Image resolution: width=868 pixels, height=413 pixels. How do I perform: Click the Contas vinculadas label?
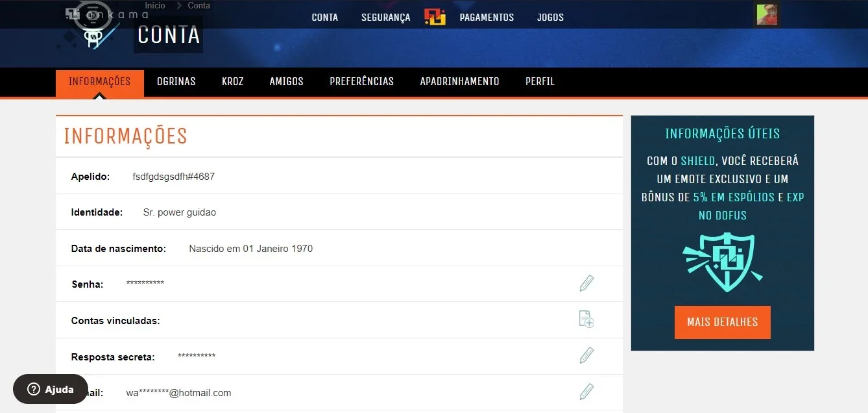[115, 321]
